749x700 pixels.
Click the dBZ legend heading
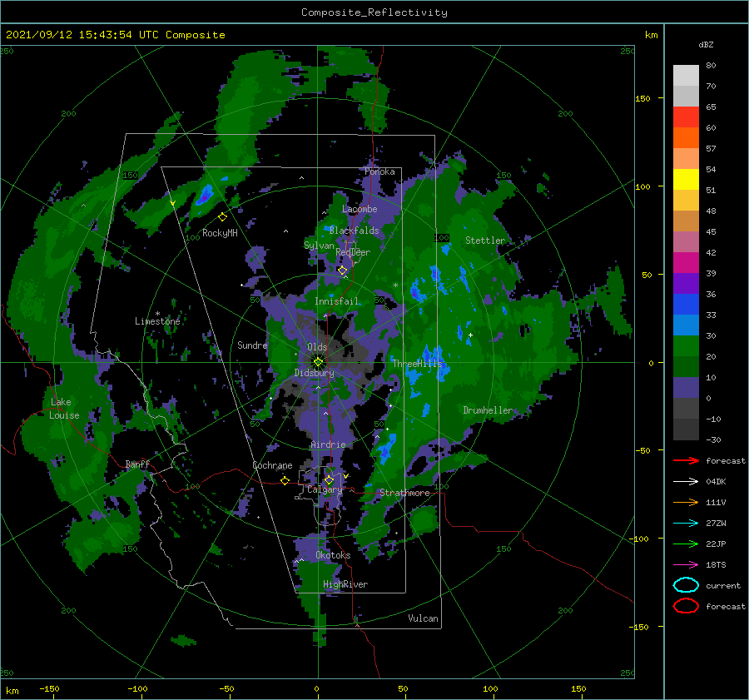(x=706, y=45)
